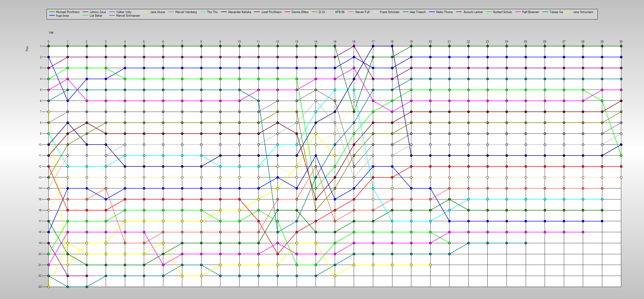Click position 20 label on left axis

click(x=40, y=254)
